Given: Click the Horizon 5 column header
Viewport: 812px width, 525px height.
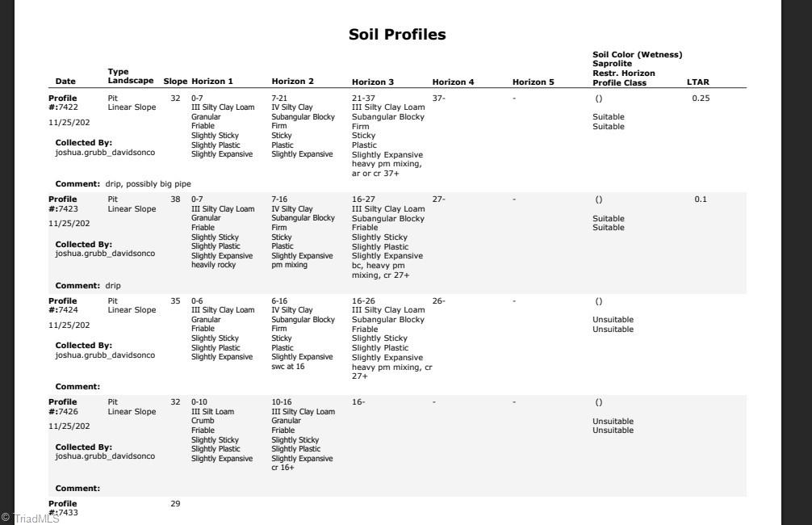Looking at the screenshot, I should (533, 82).
